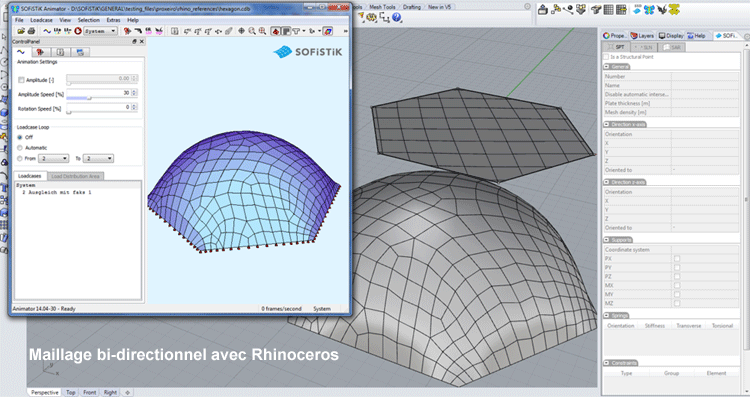Click the red circular stop icon beside System dropdown

(77, 31)
